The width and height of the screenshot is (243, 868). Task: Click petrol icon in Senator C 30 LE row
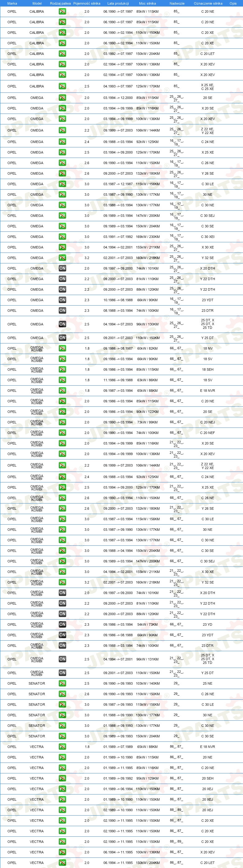(x=62, y=705)
